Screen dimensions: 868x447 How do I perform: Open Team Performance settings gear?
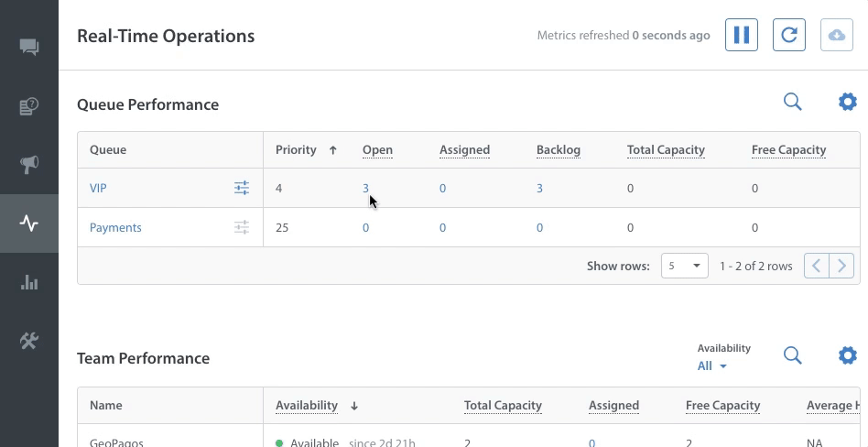(x=848, y=355)
